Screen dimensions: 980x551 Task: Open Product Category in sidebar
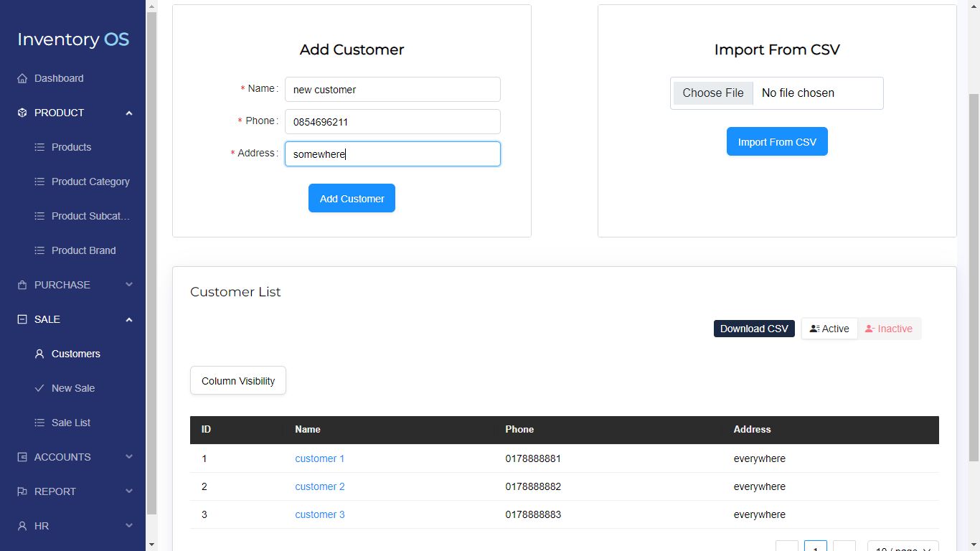point(90,182)
